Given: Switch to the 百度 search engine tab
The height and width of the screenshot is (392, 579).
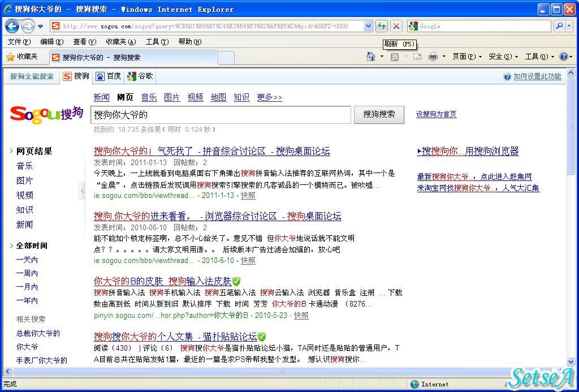Looking at the screenshot, I should tap(109, 76).
